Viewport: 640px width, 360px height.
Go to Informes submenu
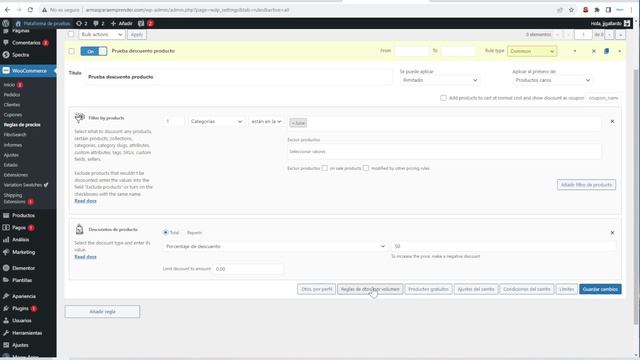tap(13, 145)
